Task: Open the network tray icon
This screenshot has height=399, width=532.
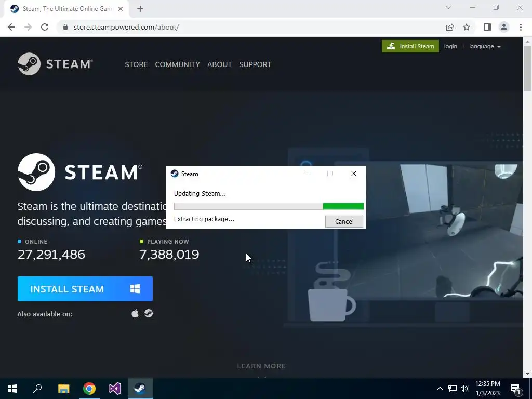Action: 453,389
